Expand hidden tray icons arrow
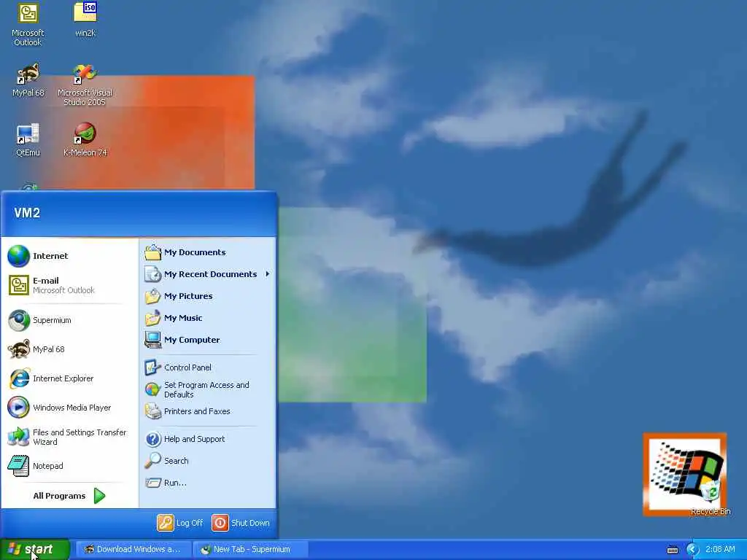Screen dimensions: 747x560 [693, 550]
